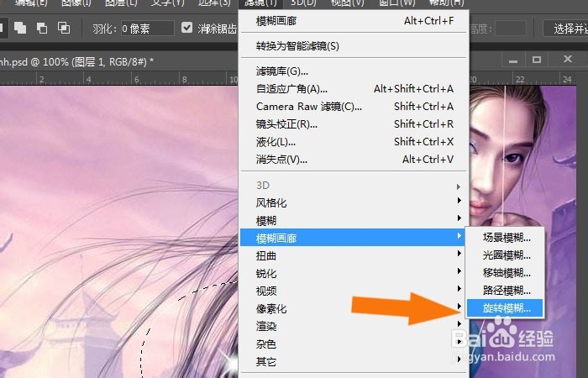Expand the highlighted 模糊画廊 submenu entry
Screen dimensions: 588x378
354,238
